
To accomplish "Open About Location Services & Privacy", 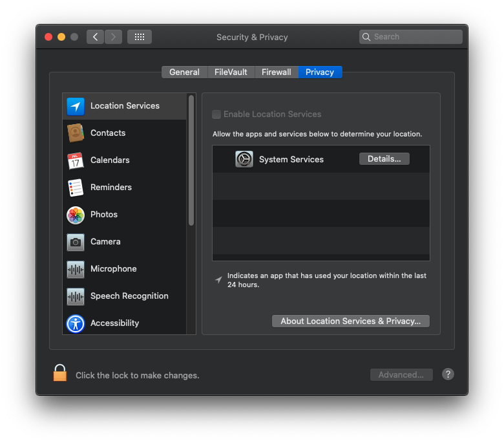I will tap(351, 321).
